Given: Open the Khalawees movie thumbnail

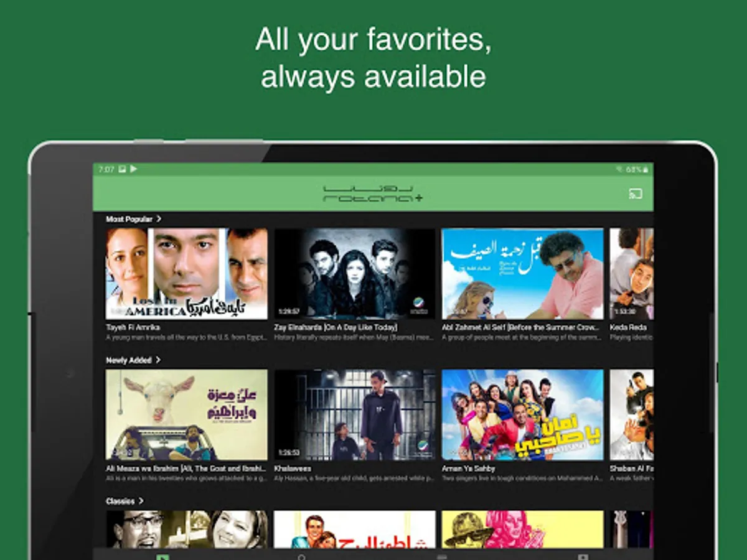Looking at the screenshot, I should click(x=355, y=415).
